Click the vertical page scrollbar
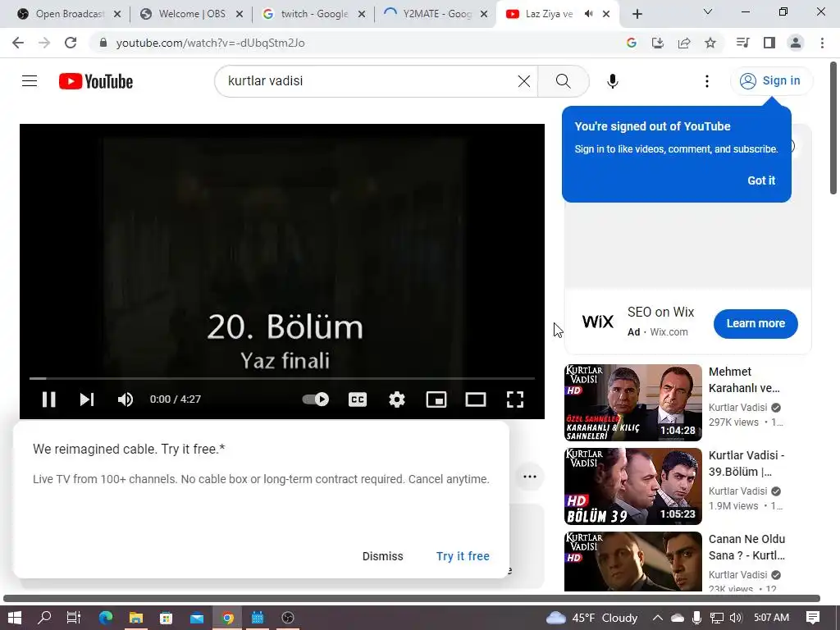840x630 pixels. point(833,129)
